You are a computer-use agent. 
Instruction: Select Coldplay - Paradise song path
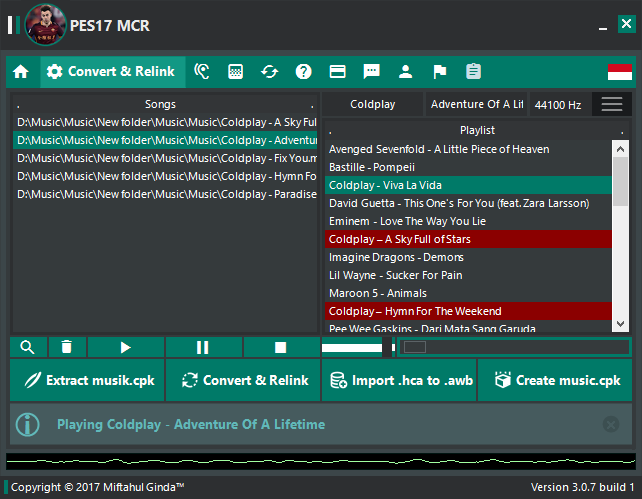pos(165,194)
